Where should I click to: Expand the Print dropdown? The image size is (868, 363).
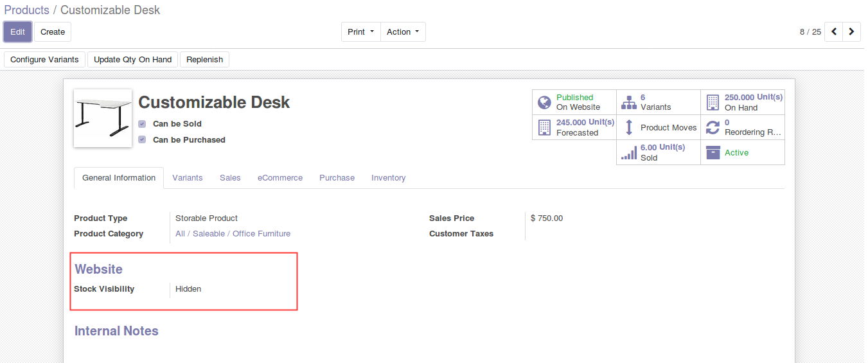point(360,31)
